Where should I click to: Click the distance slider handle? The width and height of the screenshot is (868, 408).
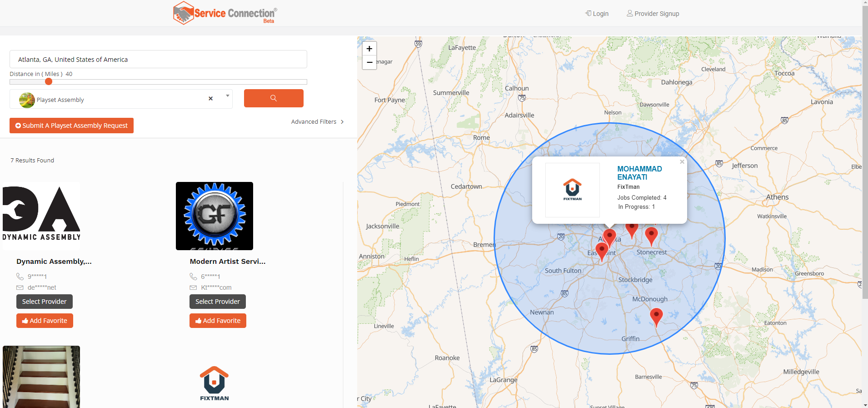click(x=49, y=82)
